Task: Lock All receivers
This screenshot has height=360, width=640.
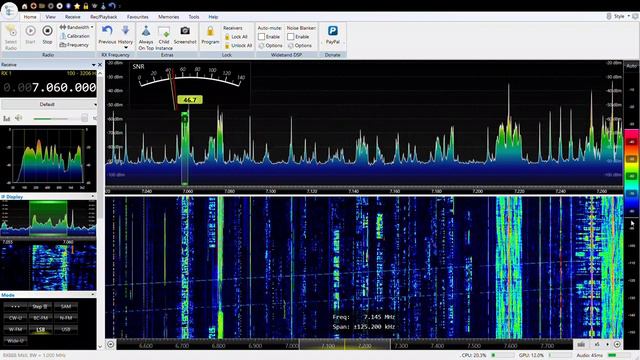Action: pos(236,37)
